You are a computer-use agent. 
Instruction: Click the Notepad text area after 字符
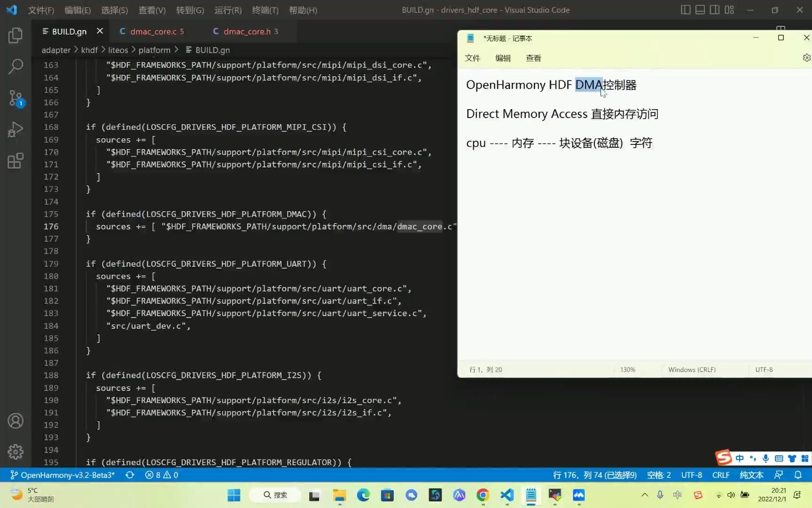(x=654, y=143)
